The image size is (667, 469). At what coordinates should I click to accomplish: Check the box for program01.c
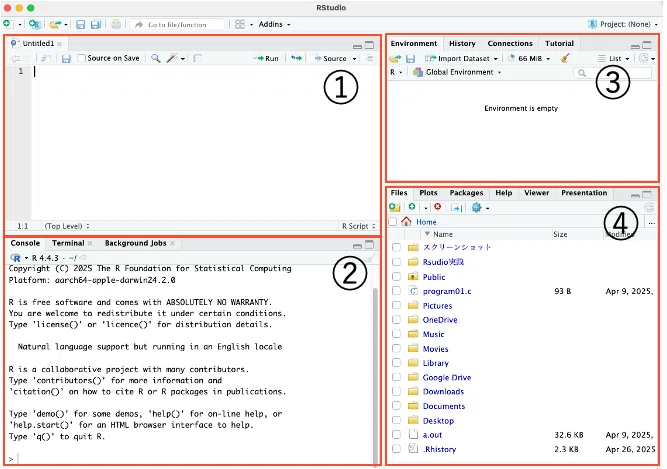tap(396, 291)
